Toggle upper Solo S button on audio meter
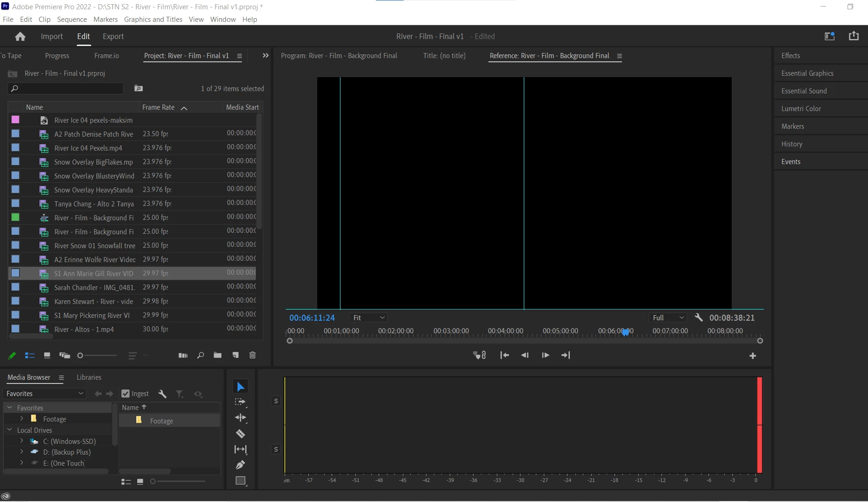Viewport: 868px width, 502px height. (276, 401)
